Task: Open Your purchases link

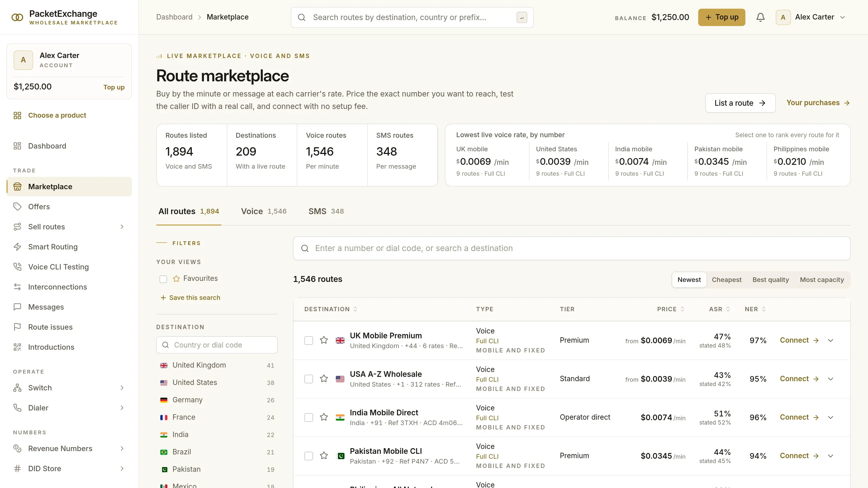Action: pyautogui.click(x=818, y=103)
